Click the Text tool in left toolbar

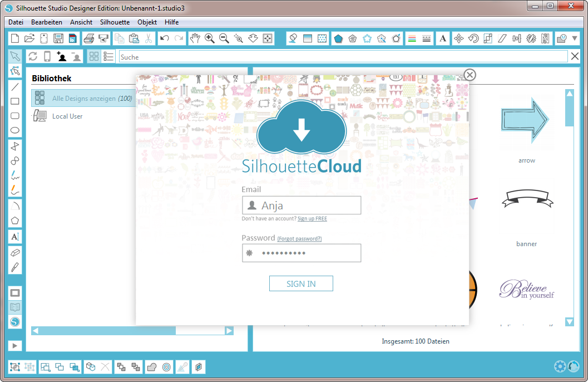(15, 237)
